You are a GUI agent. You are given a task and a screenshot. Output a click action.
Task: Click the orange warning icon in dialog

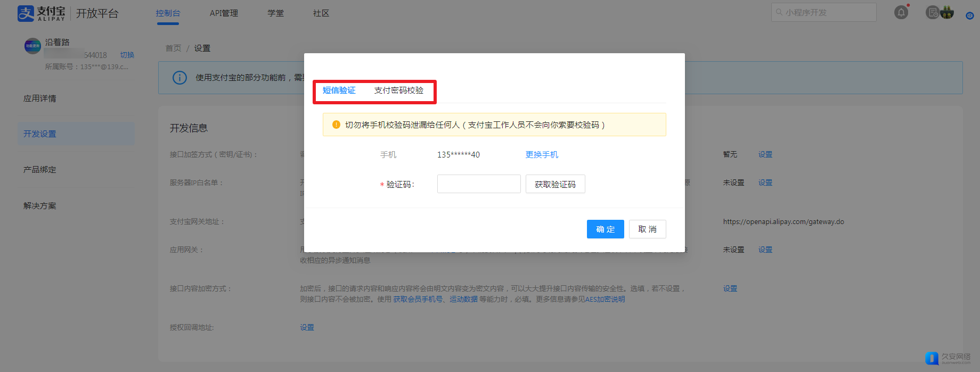[x=336, y=125]
